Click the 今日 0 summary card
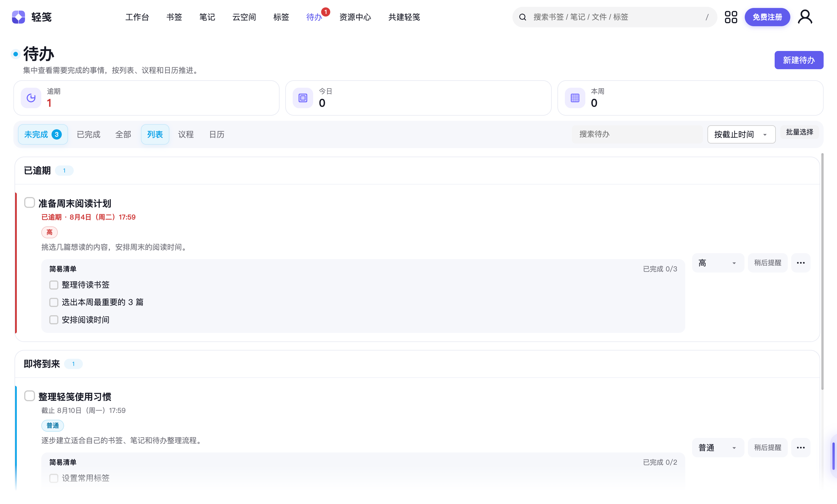The height and width of the screenshot is (504, 837). point(418,98)
